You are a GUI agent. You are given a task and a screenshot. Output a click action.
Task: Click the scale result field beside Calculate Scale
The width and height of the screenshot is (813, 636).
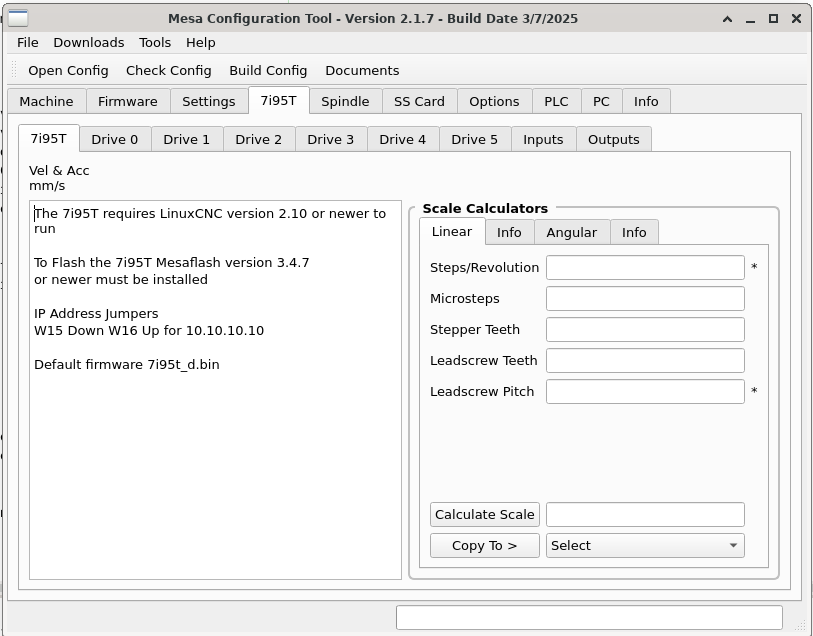pyautogui.click(x=645, y=515)
